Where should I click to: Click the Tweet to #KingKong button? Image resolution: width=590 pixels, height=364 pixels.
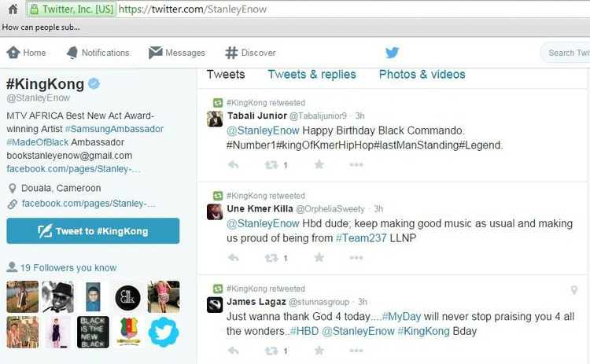pyautogui.click(x=93, y=231)
